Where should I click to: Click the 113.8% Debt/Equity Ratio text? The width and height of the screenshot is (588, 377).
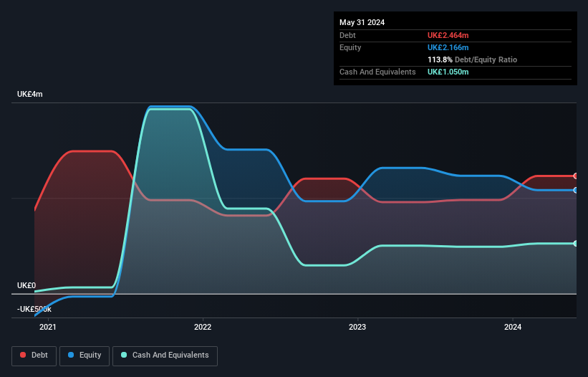[x=472, y=59]
